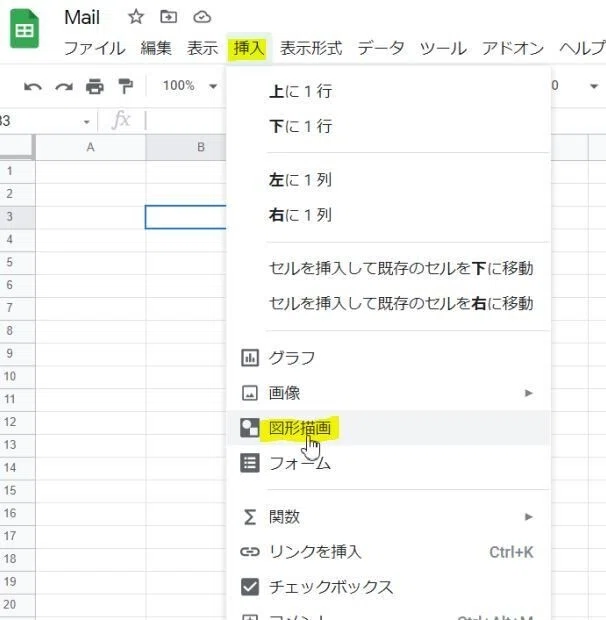Choose 左に1列 to insert column left
This screenshot has width=606, height=620.
389,180
